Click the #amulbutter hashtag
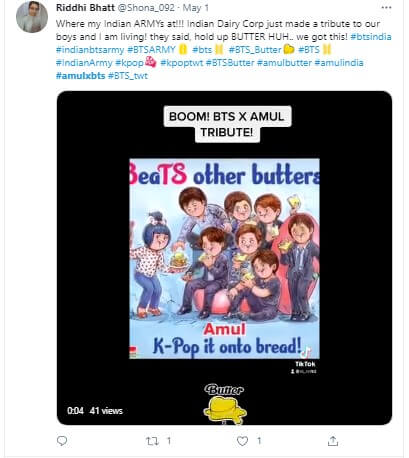 [x=284, y=63]
